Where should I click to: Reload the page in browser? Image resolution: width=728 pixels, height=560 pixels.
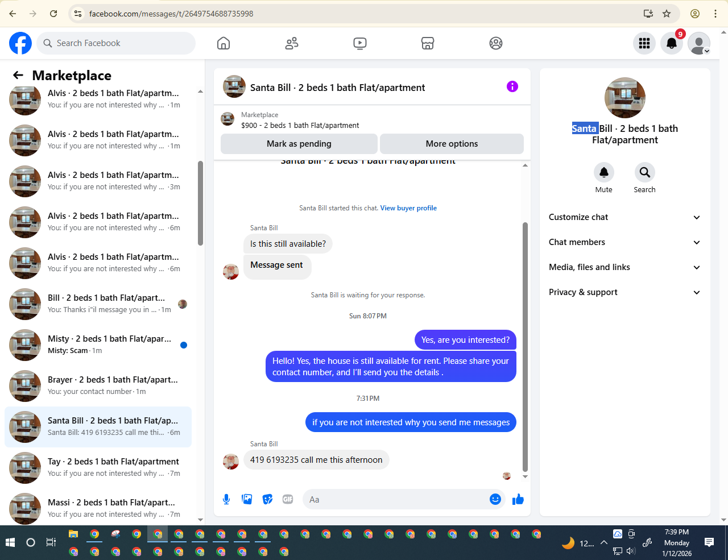(53, 14)
